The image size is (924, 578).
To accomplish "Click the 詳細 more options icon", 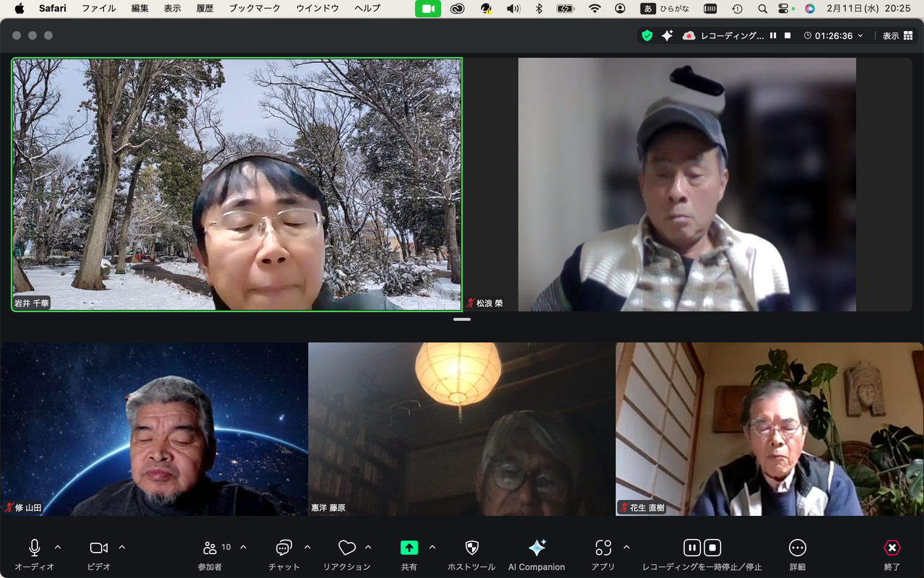I will click(x=798, y=548).
